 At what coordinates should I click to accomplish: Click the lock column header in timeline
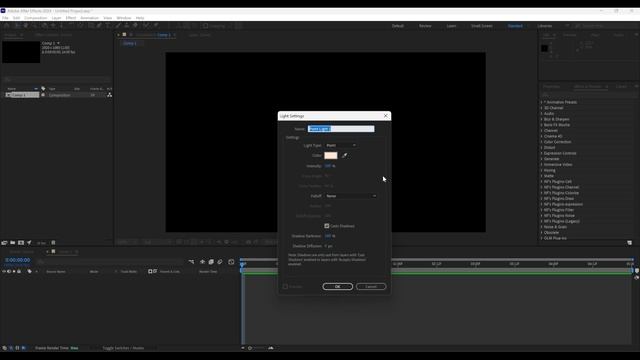[x=19, y=271]
